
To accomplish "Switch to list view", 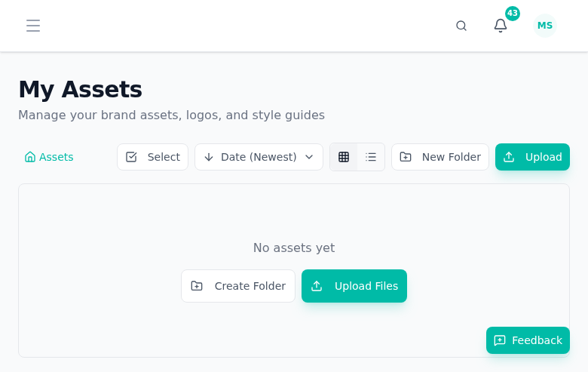I will [371, 157].
